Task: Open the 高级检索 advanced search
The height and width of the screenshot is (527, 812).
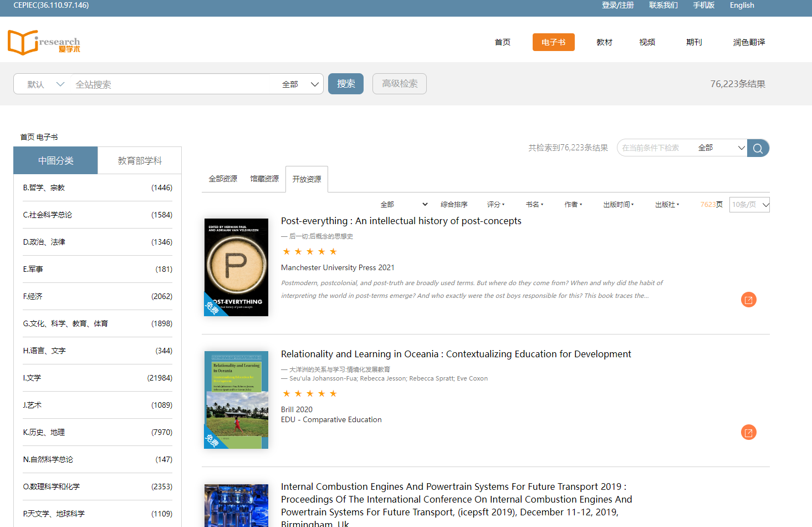Action: click(x=400, y=84)
